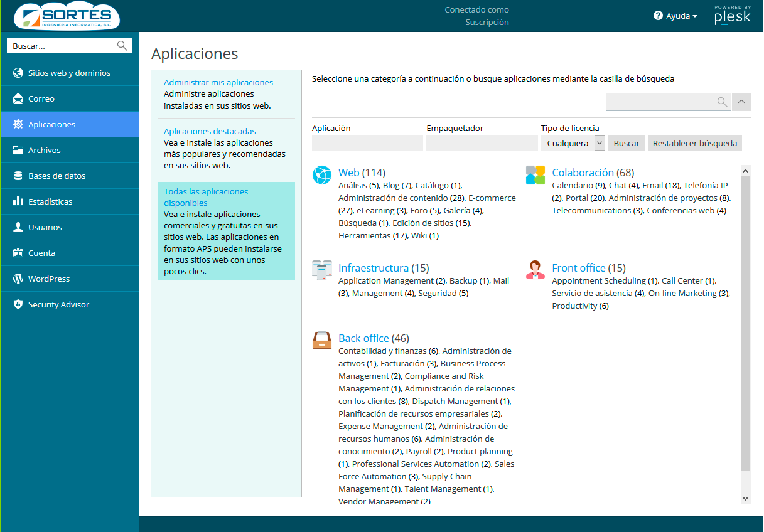Focus the sidebar Buscar input field
Screen dimensions: 764x532
63,46
